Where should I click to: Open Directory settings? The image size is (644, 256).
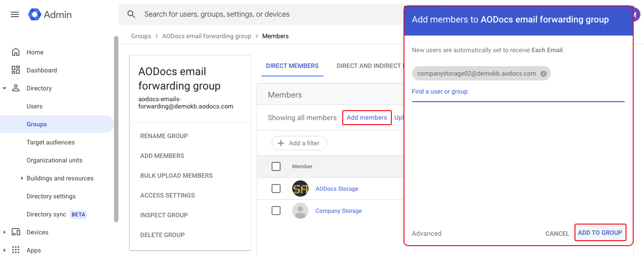(51, 196)
